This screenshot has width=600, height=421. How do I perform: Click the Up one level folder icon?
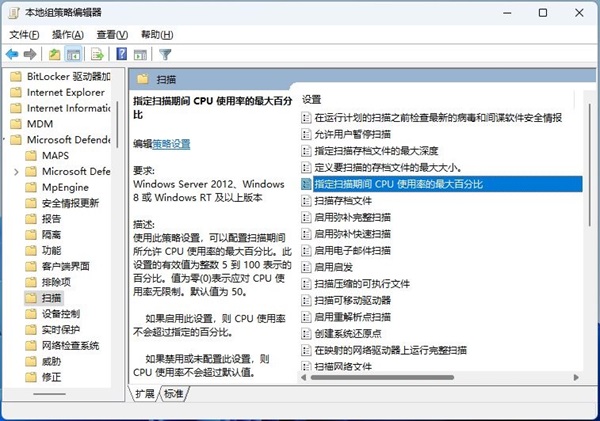pos(54,54)
